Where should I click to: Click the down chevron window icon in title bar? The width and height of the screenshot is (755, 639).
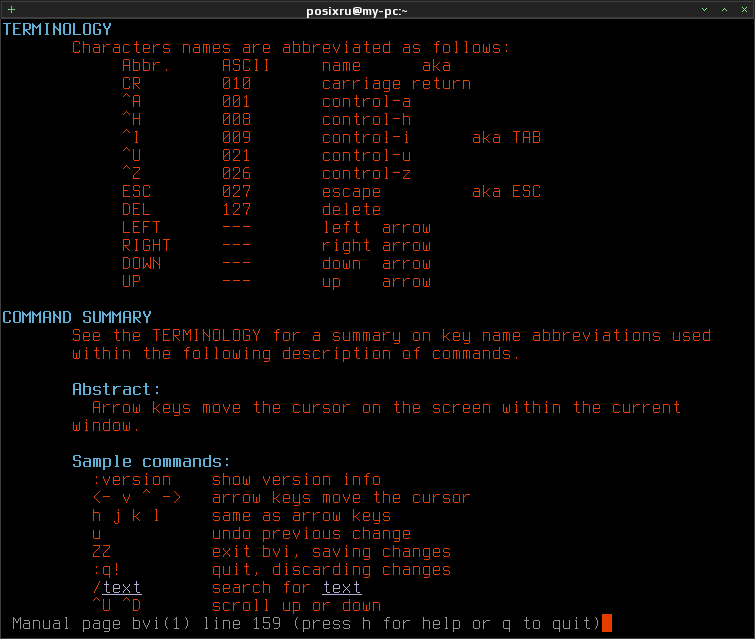[x=704, y=10]
